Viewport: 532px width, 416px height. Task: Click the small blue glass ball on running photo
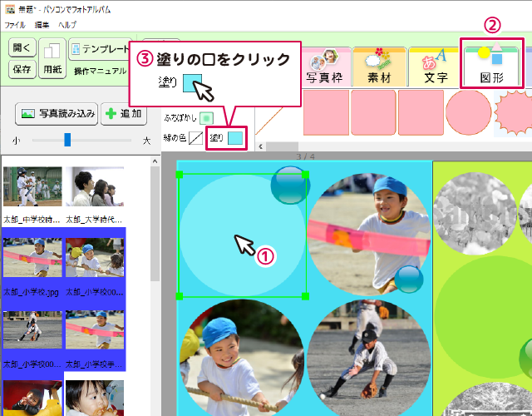[409, 280]
